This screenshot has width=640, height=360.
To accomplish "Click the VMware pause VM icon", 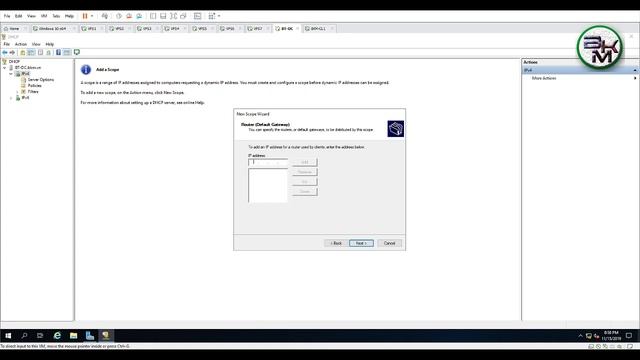I will 85,16.
